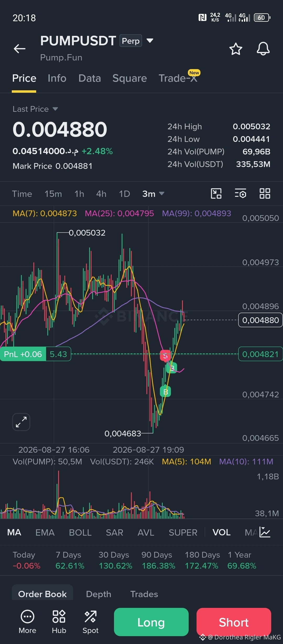The width and height of the screenshot is (283, 644).
Task: Expand the Last Price dropdown
Action: point(55,109)
